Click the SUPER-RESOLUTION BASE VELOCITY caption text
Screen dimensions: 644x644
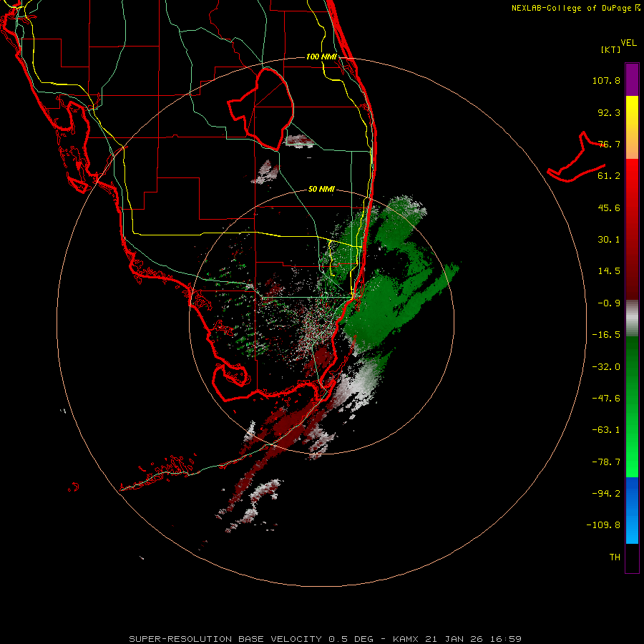225,639
